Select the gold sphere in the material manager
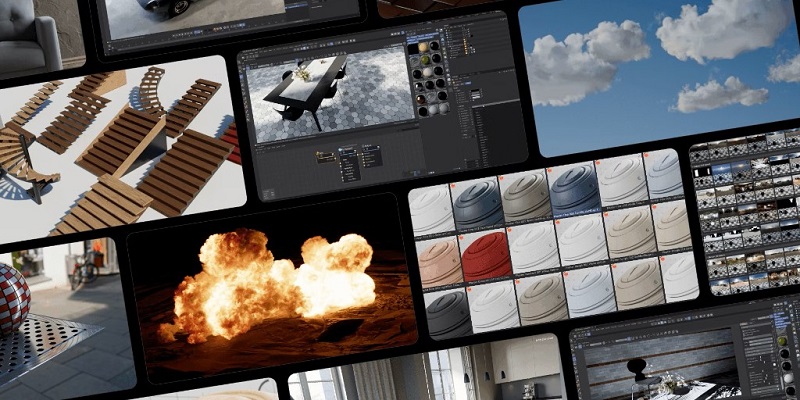Image resolution: width=800 pixels, height=400 pixels. [421, 48]
